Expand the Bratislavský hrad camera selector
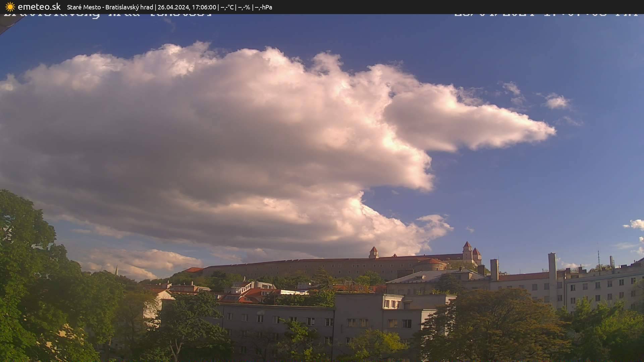This screenshot has width=644, height=362. [x=129, y=7]
